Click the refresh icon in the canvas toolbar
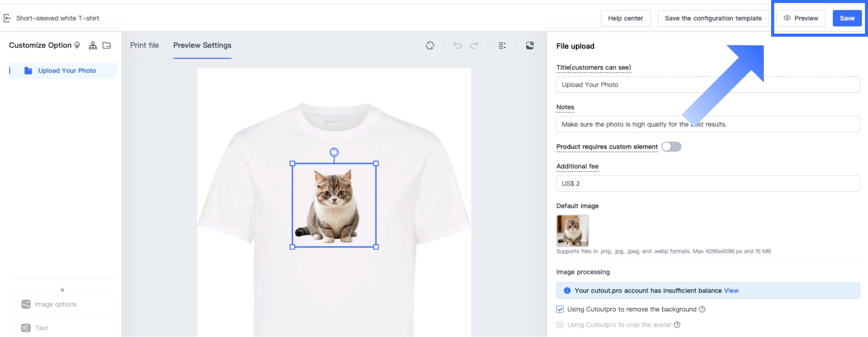 [x=430, y=45]
